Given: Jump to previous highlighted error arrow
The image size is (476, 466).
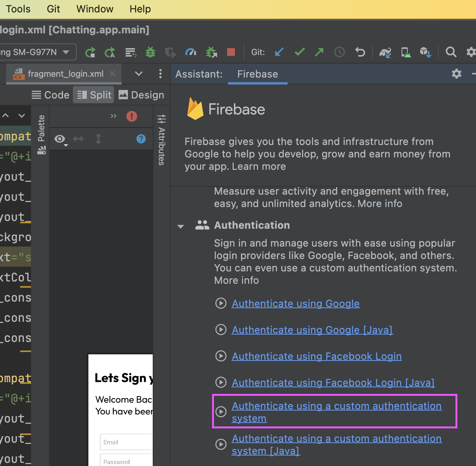Looking at the screenshot, I should [x=6, y=116].
